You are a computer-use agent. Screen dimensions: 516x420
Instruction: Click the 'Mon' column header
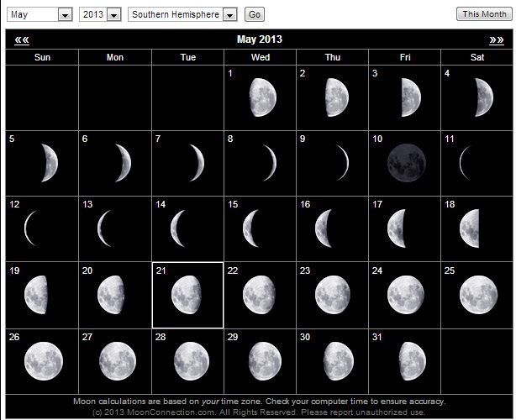115,57
